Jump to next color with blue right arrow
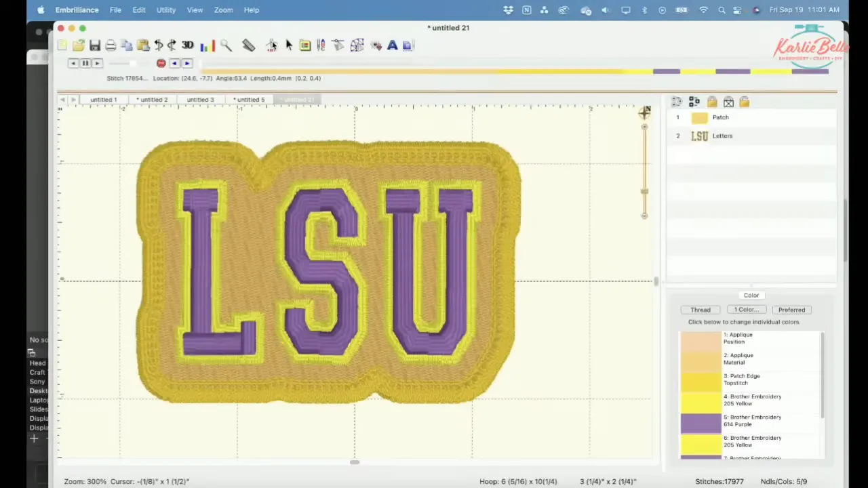 coord(187,63)
